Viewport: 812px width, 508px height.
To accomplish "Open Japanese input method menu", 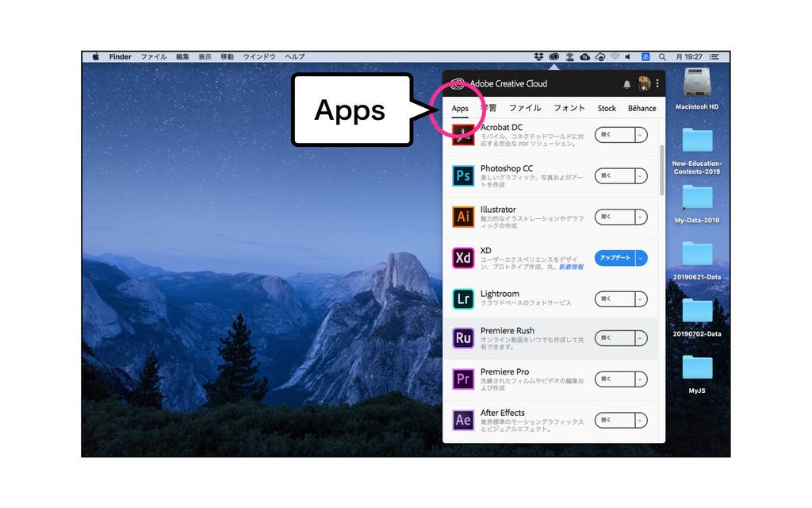I will tap(645, 57).
